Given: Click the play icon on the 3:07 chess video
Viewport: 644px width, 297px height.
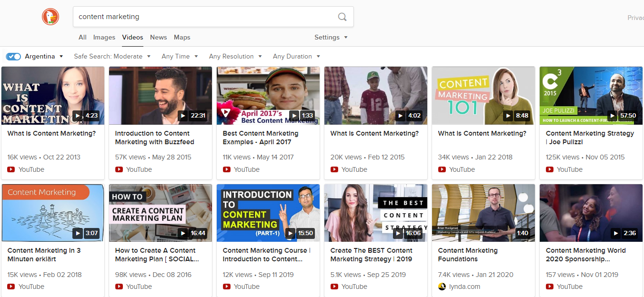Looking at the screenshot, I should point(77,233).
